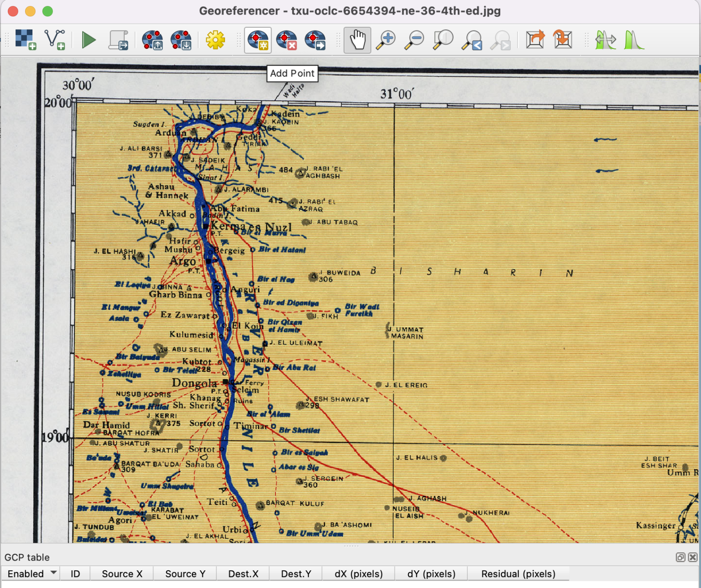Zoom to layer extent

(x=443, y=40)
